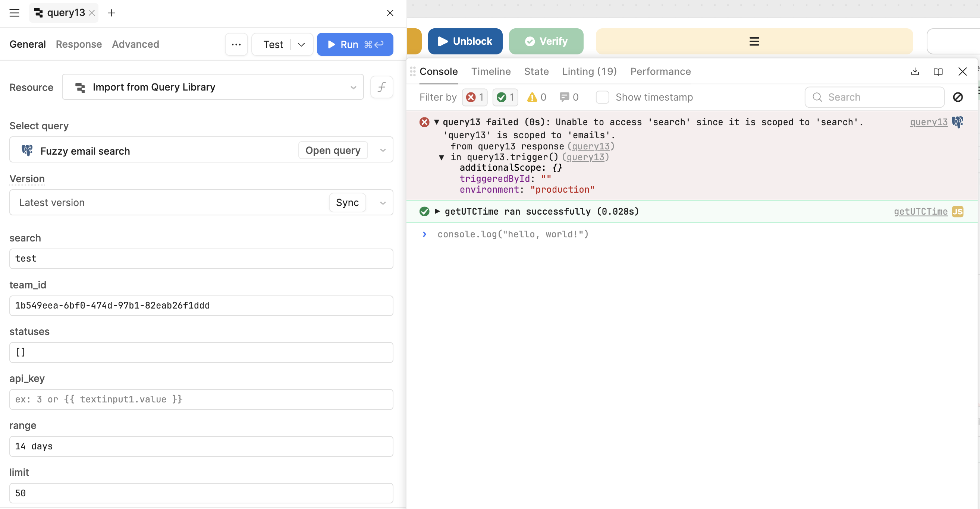
Task: Click hamburger icon in the beige bar
Action: (x=754, y=41)
